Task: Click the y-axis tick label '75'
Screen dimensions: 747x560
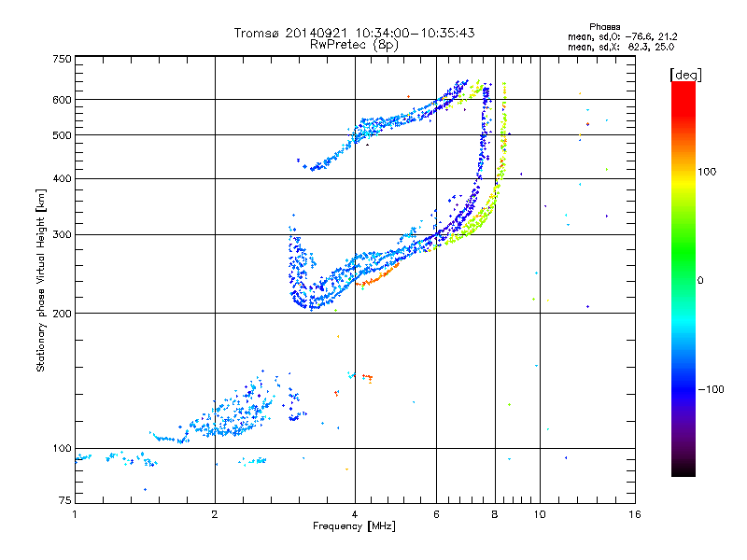Action: [65, 500]
